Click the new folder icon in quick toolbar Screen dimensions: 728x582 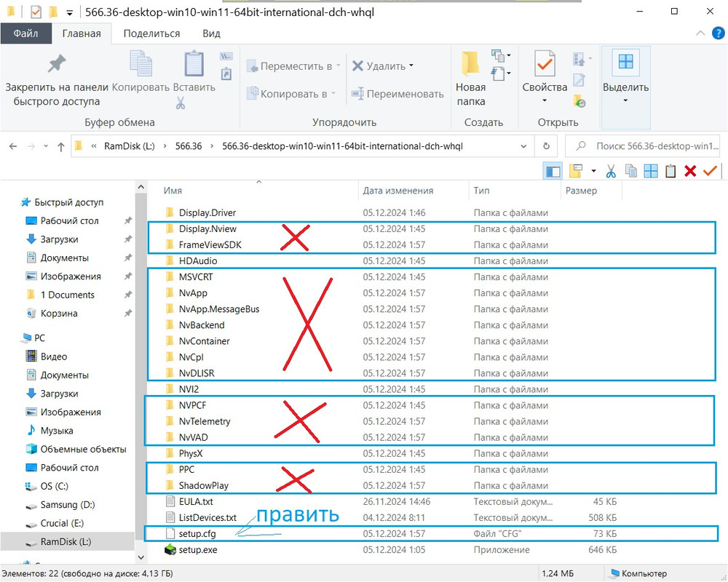click(576, 171)
